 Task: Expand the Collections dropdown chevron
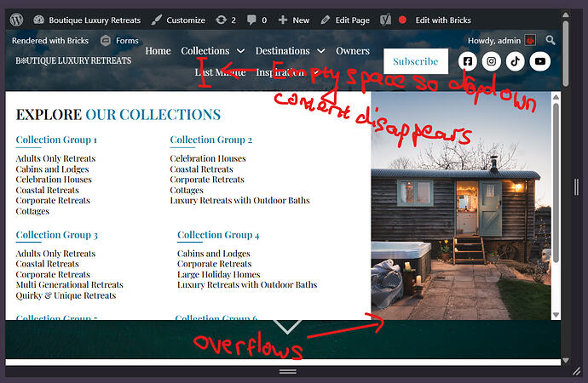pos(241,51)
